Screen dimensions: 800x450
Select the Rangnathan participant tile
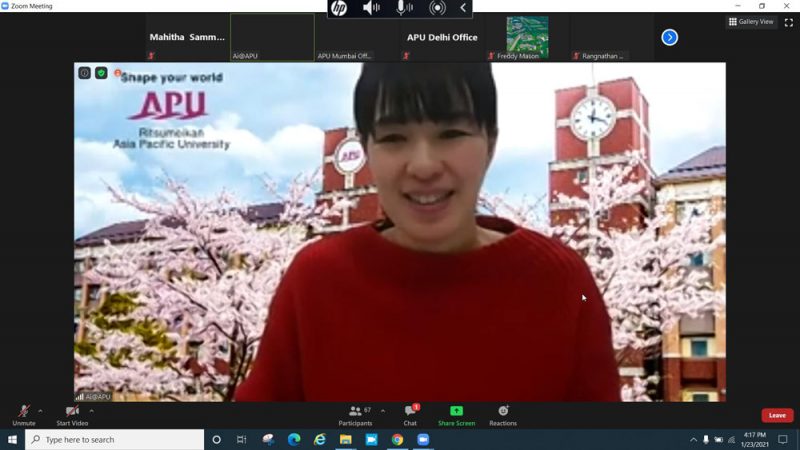click(x=612, y=37)
